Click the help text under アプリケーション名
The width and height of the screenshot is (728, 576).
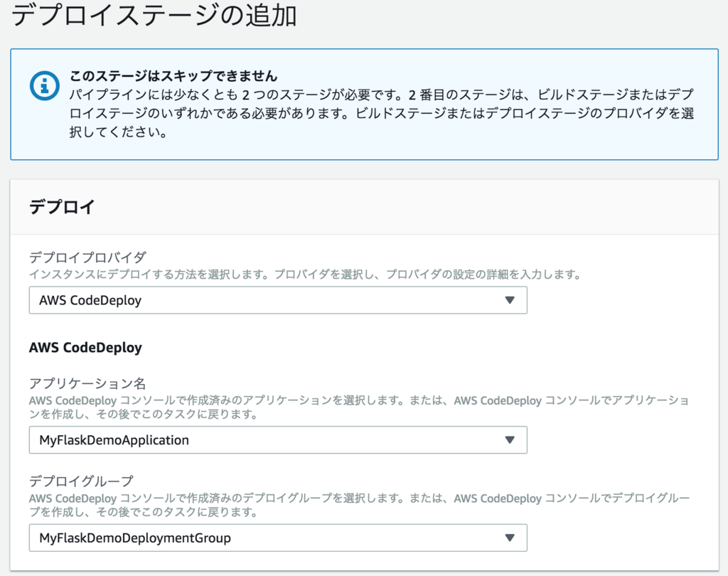pos(359,407)
